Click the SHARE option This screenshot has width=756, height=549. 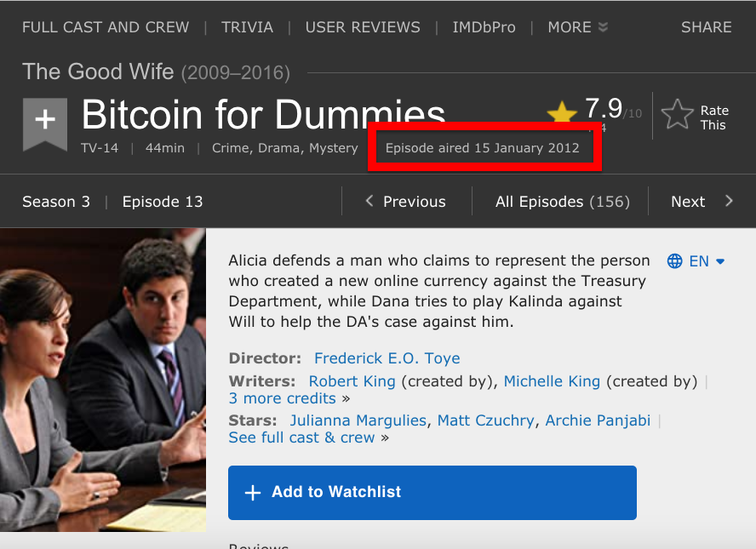pyautogui.click(x=707, y=27)
